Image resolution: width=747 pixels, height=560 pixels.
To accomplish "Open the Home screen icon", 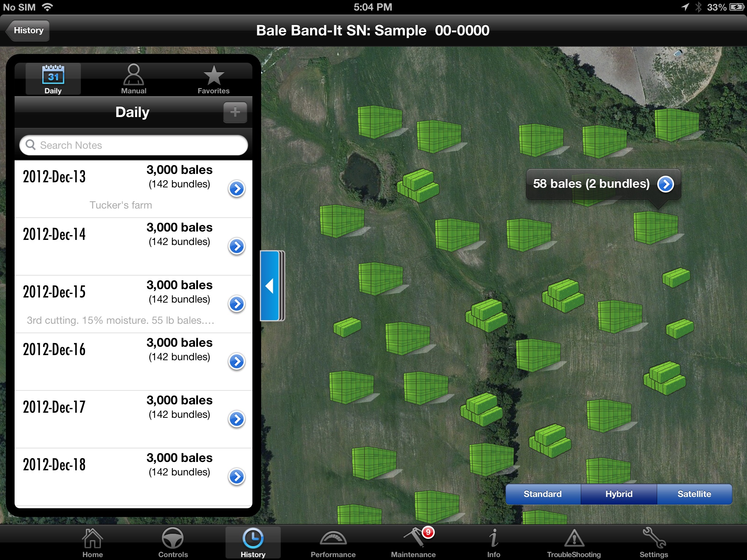I will (x=92, y=536).
